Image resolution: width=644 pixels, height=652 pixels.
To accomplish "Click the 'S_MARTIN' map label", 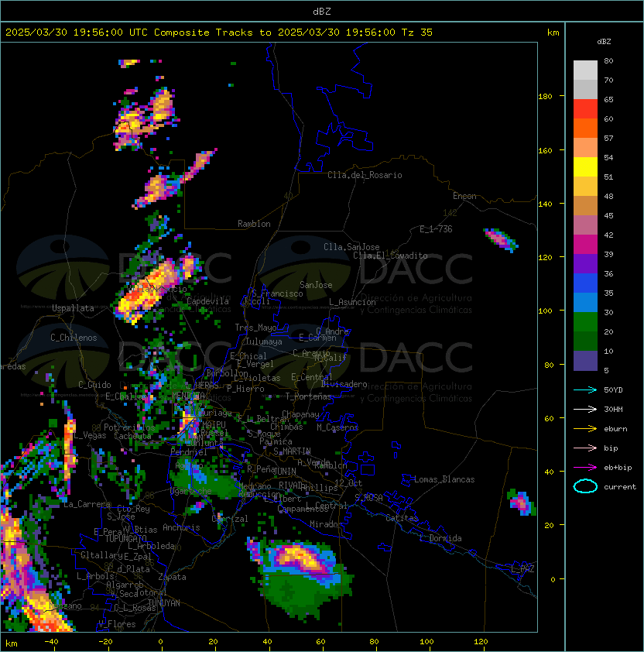I will coord(292,451).
